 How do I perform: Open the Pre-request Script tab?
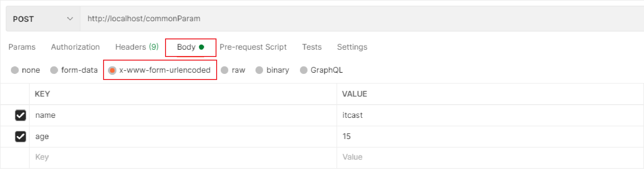tap(253, 47)
